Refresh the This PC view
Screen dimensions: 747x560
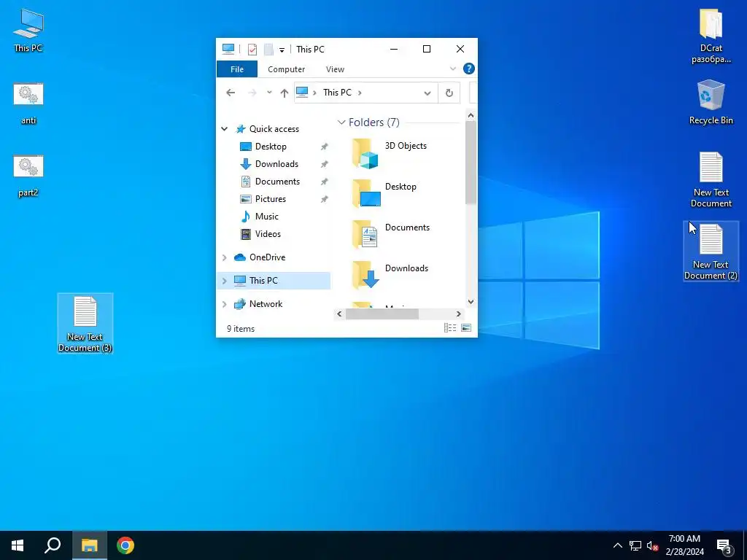(x=449, y=93)
